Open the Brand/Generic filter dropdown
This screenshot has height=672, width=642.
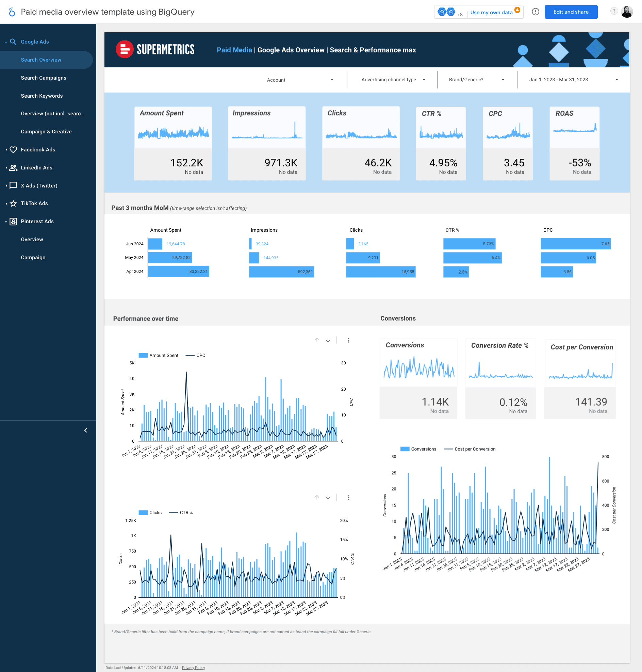pos(503,80)
